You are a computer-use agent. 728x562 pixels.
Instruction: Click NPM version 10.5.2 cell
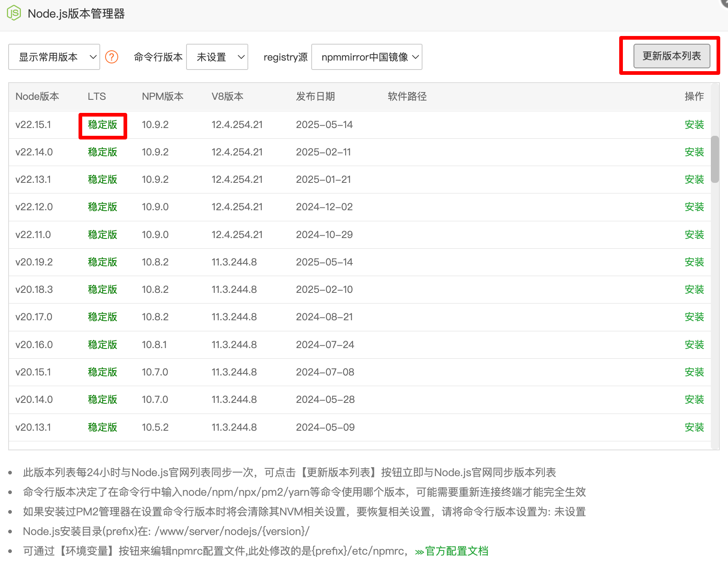click(x=155, y=427)
